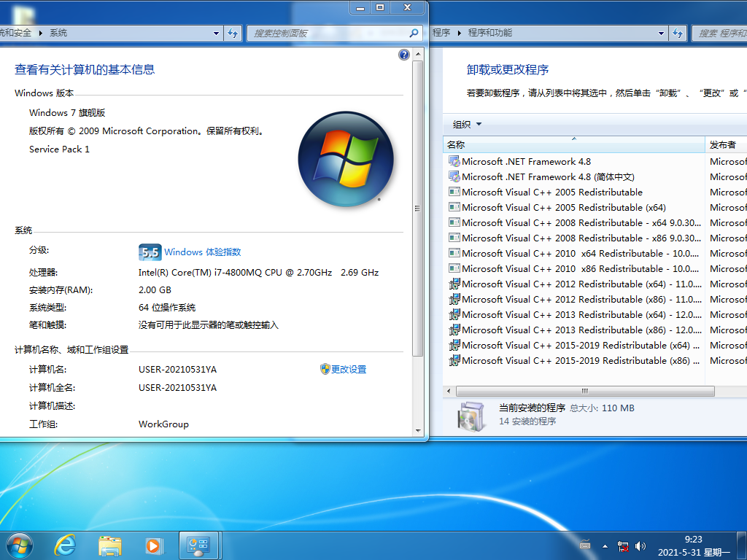The height and width of the screenshot is (560, 747).
Task: Select Visual C++ 2010 x86 Redistributable
Action: click(x=573, y=268)
